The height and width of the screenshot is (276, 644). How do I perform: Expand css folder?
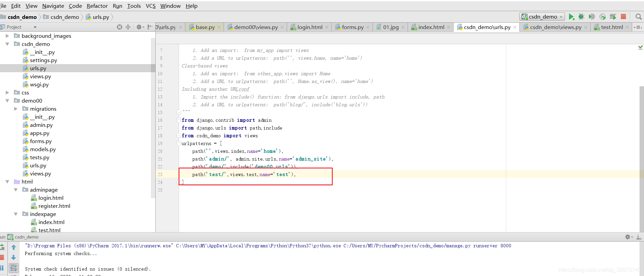pos(7,92)
